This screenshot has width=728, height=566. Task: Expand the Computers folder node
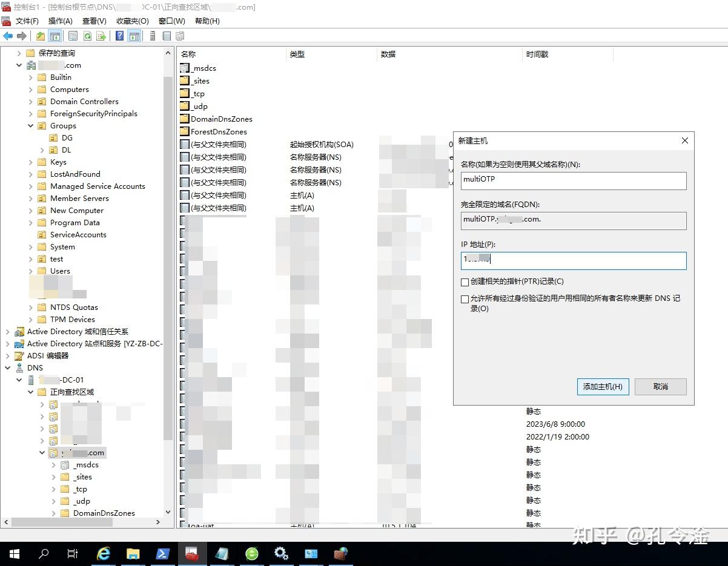click(31, 90)
